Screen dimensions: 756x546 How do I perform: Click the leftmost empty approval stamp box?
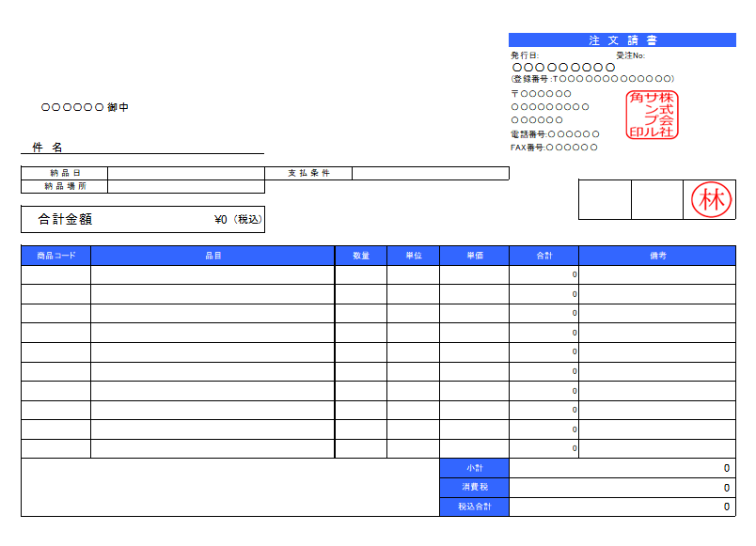(x=605, y=199)
